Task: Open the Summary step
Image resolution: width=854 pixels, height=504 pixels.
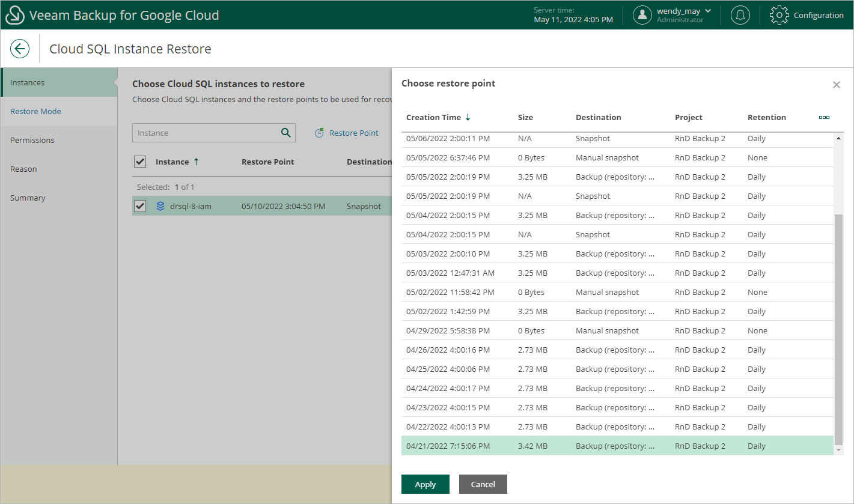Action: (59, 198)
